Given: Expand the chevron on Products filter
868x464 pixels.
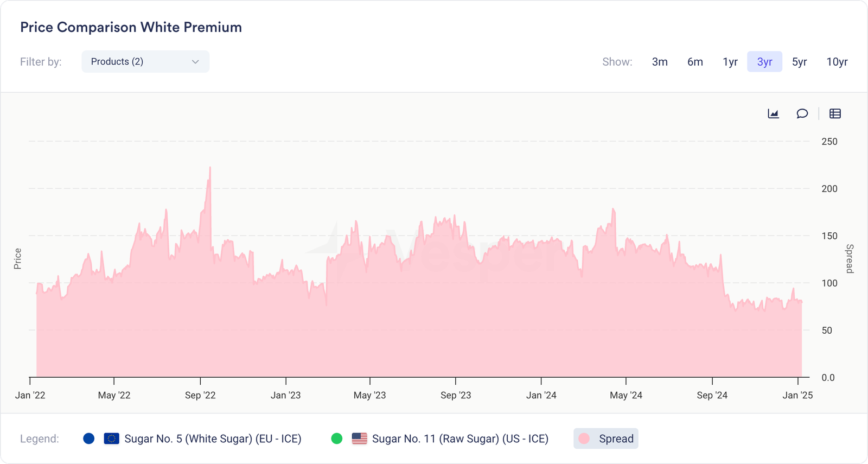Looking at the screenshot, I should click(x=195, y=62).
